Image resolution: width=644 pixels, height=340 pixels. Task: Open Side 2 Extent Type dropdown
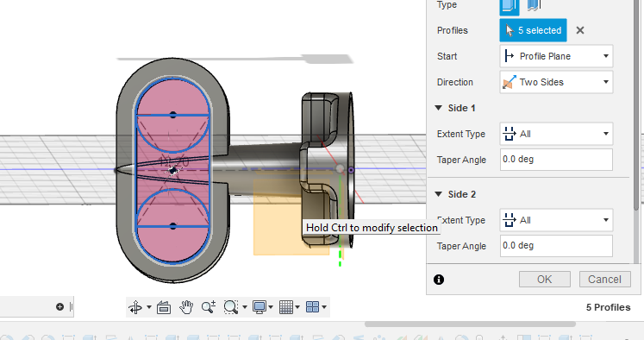click(x=556, y=220)
